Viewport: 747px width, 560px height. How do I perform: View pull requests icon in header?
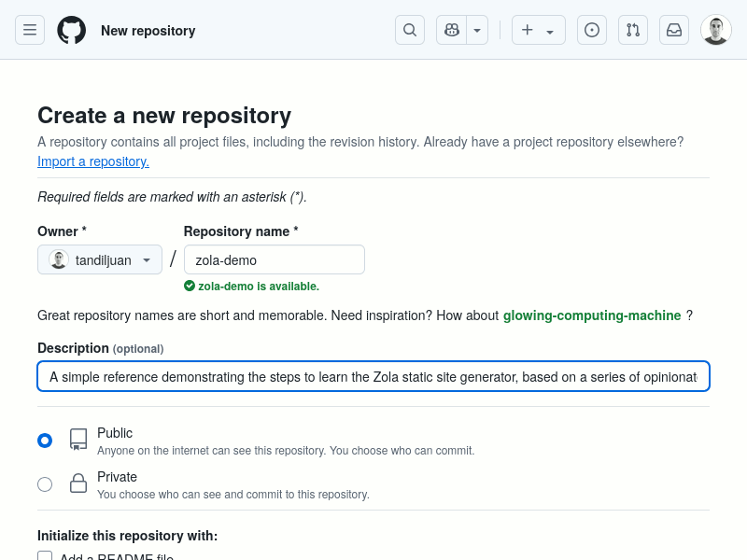(633, 30)
